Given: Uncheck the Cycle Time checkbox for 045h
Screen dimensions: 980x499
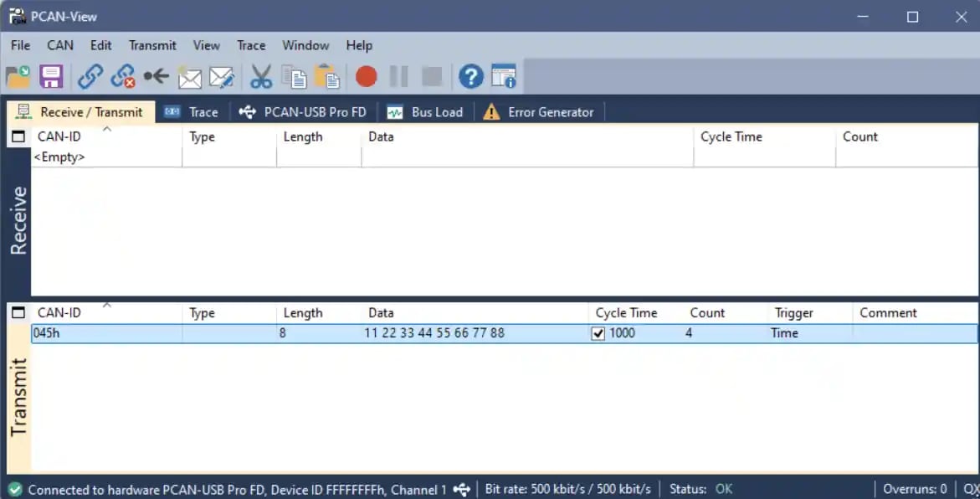Looking at the screenshot, I should (x=598, y=334).
